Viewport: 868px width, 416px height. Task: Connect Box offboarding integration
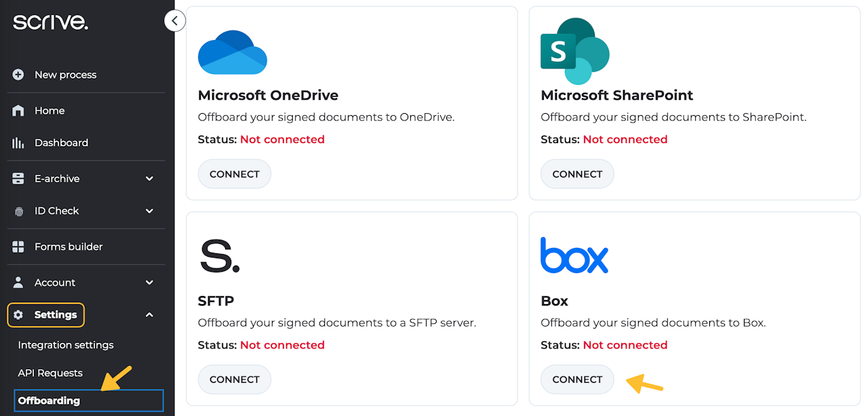(x=577, y=379)
